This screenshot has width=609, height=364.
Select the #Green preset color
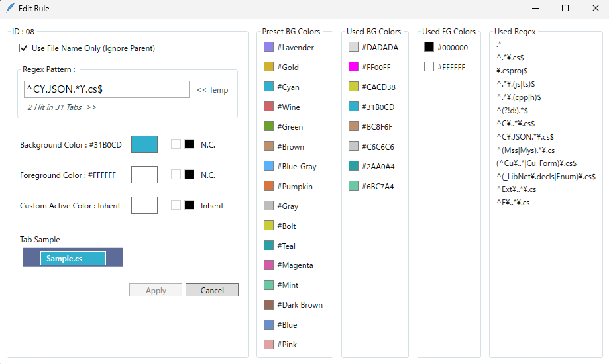pyautogui.click(x=284, y=126)
